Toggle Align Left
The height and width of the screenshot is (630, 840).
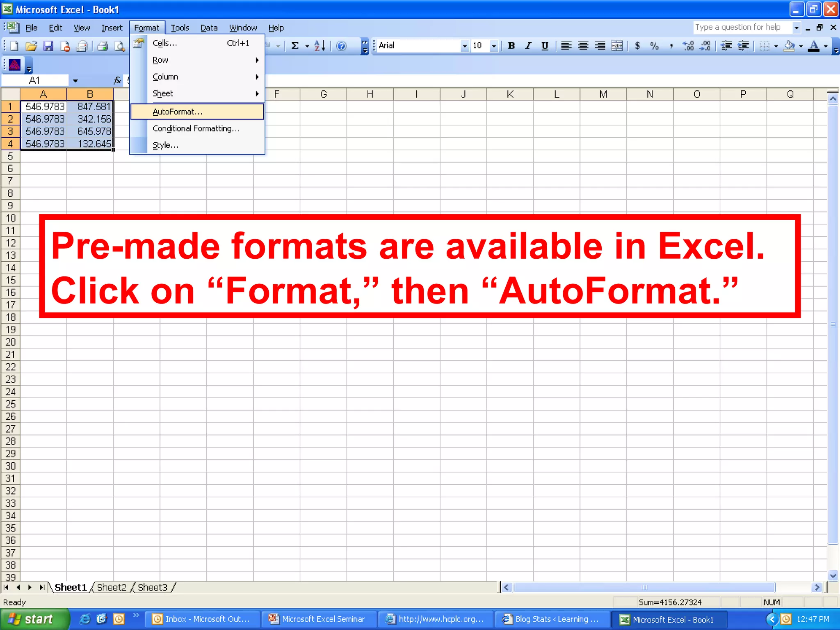(x=566, y=46)
